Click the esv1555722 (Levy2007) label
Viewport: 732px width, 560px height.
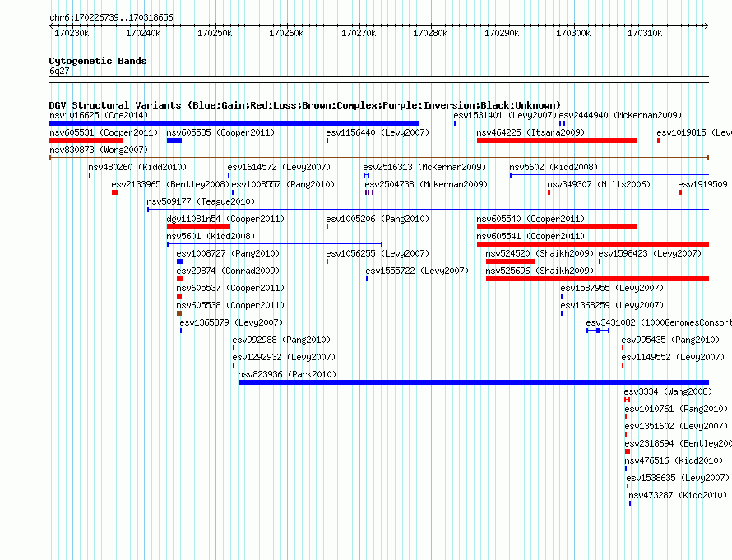point(417,271)
